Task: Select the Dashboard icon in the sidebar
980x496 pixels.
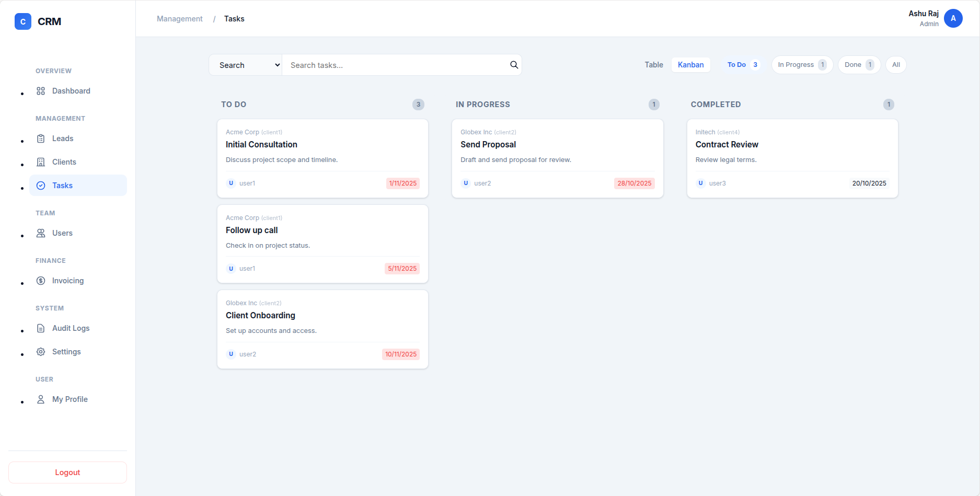Action: point(41,90)
